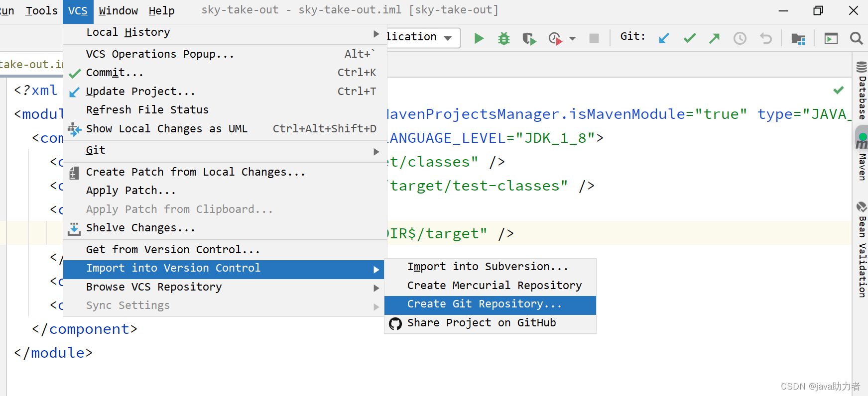Select Create Patch from Local Changes
This screenshot has width=868, height=396.
tap(225, 172)
